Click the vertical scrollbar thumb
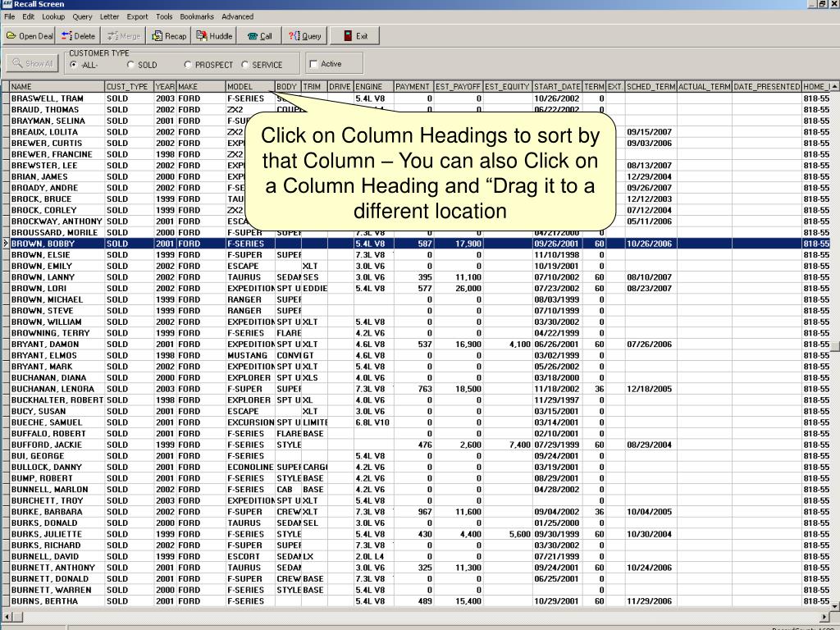 point(835,347)
